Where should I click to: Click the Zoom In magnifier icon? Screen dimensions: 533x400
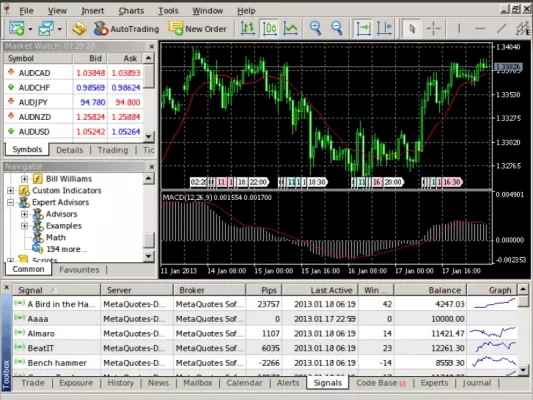click(x=315, y=29)
